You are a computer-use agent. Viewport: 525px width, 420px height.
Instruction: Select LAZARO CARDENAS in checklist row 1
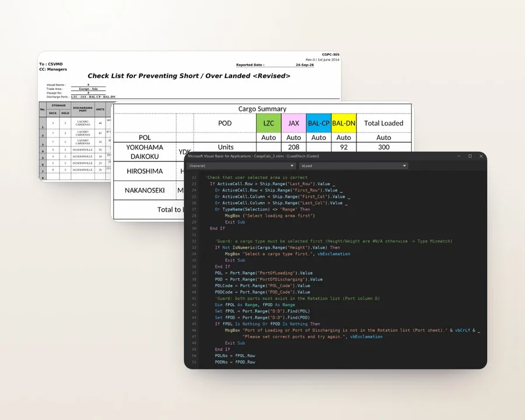pos(83,123)
